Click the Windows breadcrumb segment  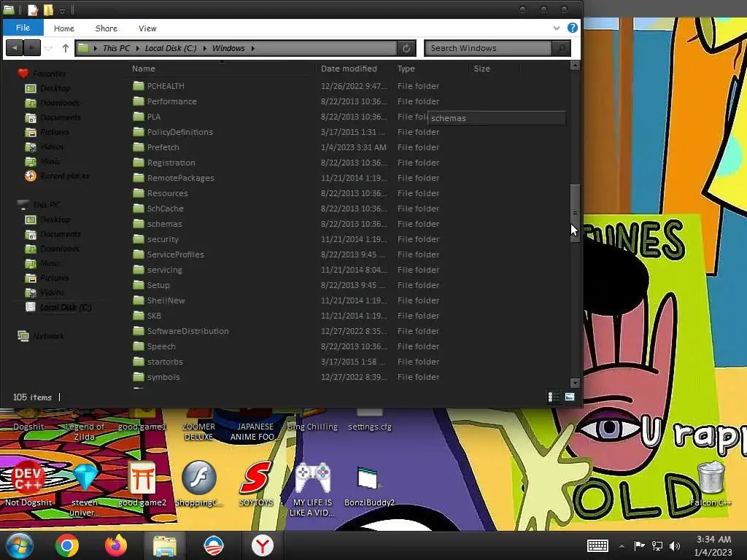(x=228, y=48)
